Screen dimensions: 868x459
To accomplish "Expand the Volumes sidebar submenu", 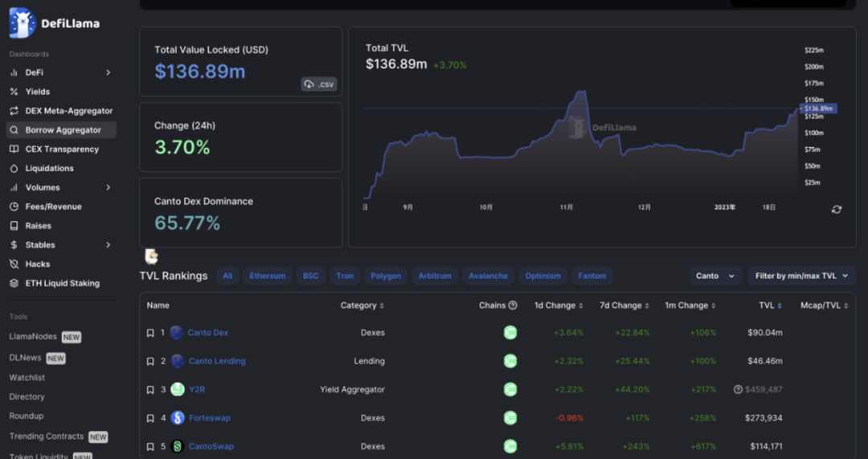I will [x=108, y=187].
